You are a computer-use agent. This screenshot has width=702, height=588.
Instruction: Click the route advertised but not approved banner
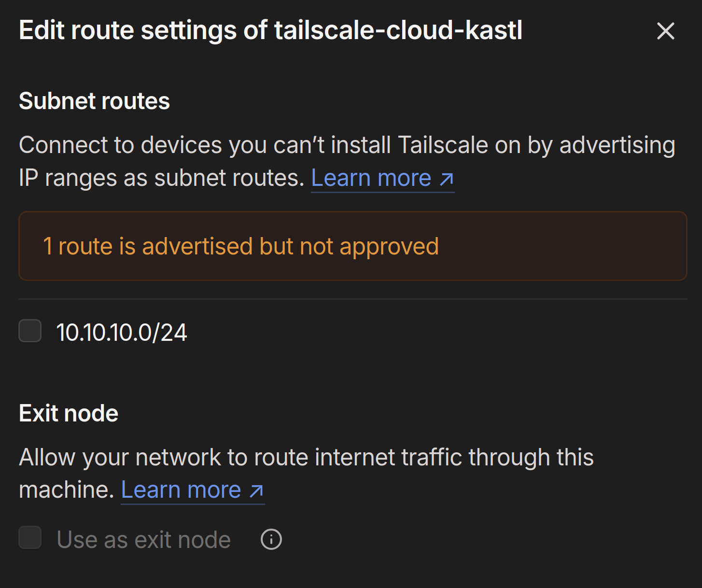(353, 246)
